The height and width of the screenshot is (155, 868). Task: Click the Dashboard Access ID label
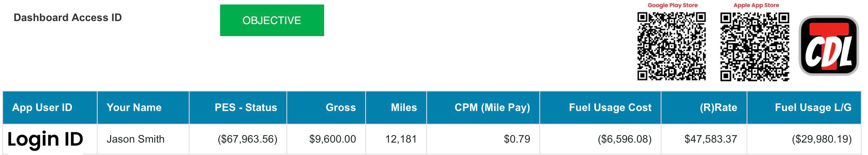[x=68, y=18]
